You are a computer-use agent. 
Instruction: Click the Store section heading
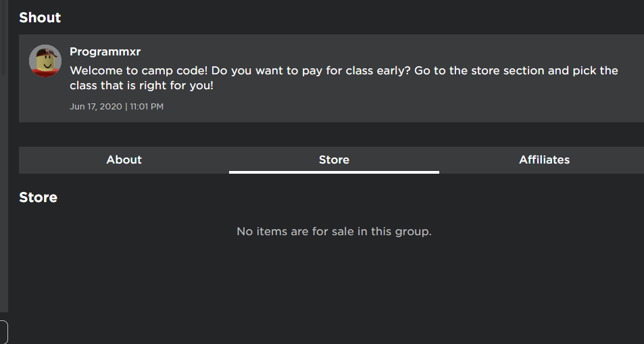click(38, 197)
